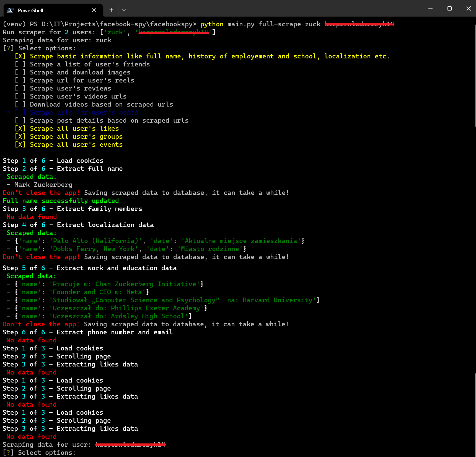The image size is (476, 457).
Task: Click 'Step 3 of 6 - Extract family members' line
Action: tap(73, 209)
